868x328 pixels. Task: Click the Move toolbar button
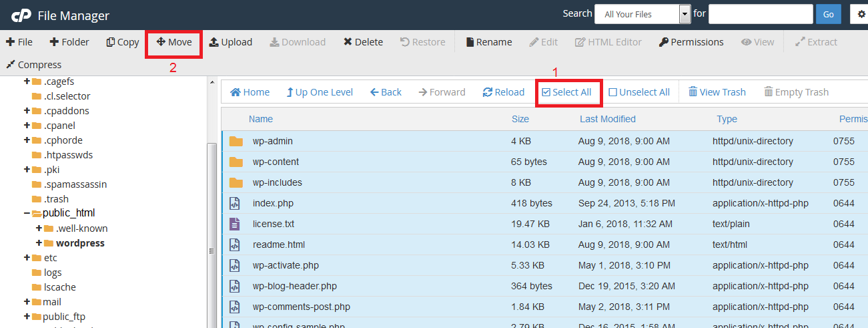point(174,42)
